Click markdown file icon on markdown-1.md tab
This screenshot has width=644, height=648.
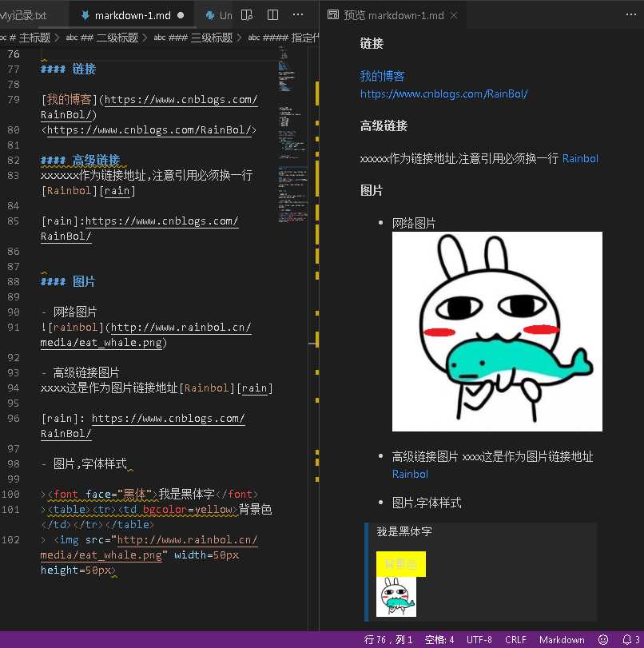coord(85,16)
